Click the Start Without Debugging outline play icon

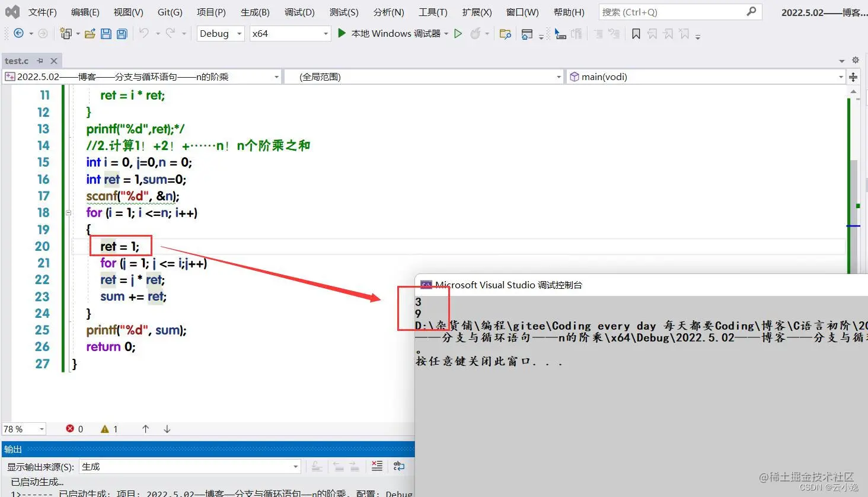(458, 34)
